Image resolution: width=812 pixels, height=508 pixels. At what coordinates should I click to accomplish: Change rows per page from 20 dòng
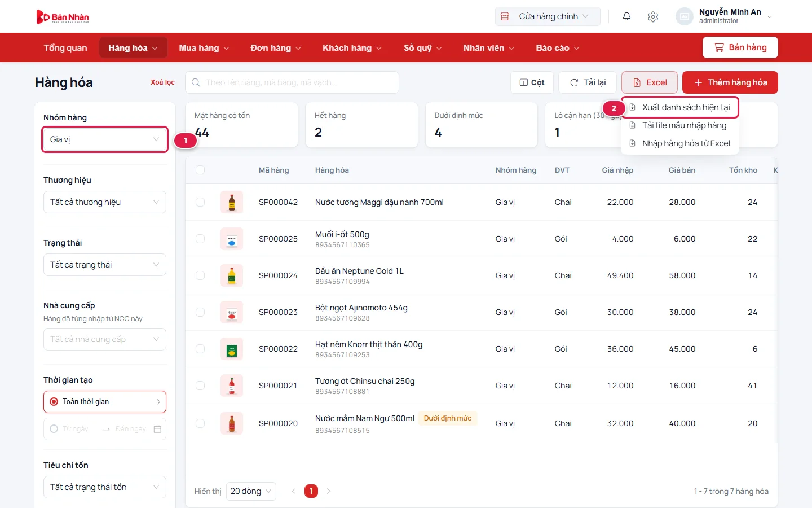tap(251, 491)
